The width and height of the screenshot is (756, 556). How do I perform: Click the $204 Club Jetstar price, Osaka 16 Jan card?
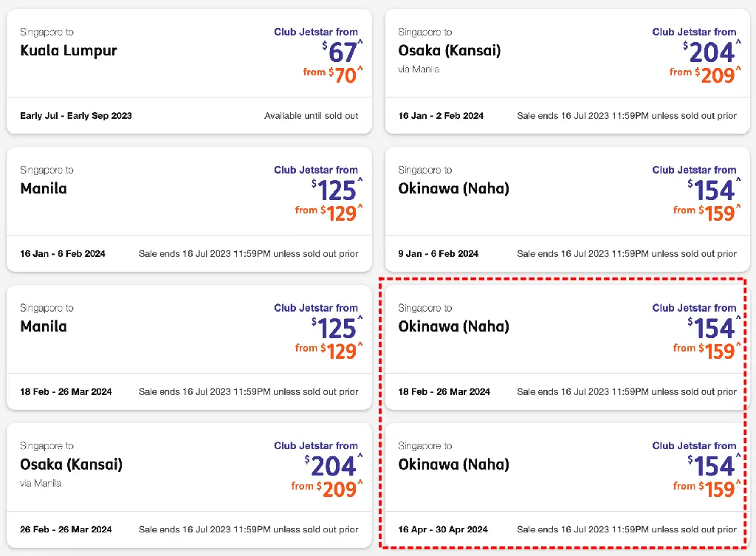[712, 52]
